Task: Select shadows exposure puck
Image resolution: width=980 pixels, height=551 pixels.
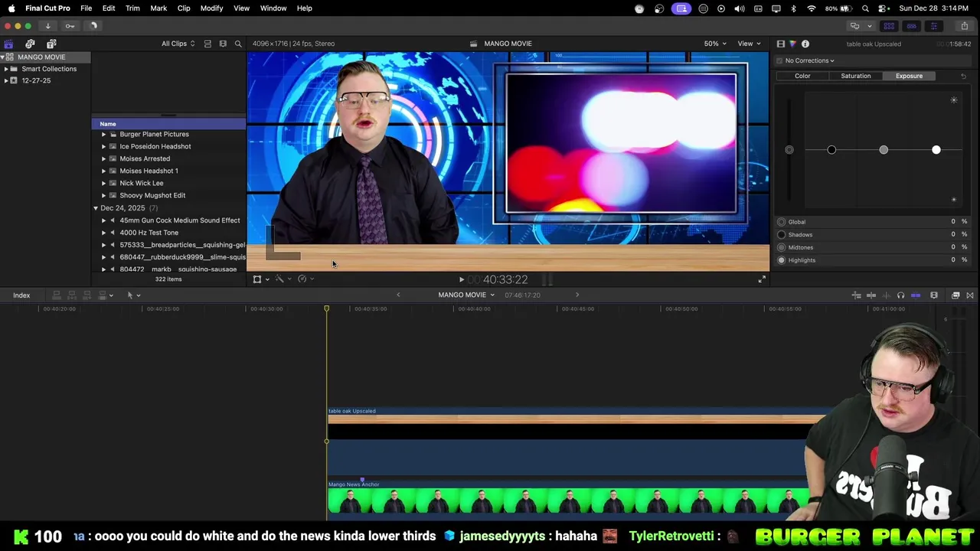Action: click(831, 150)
